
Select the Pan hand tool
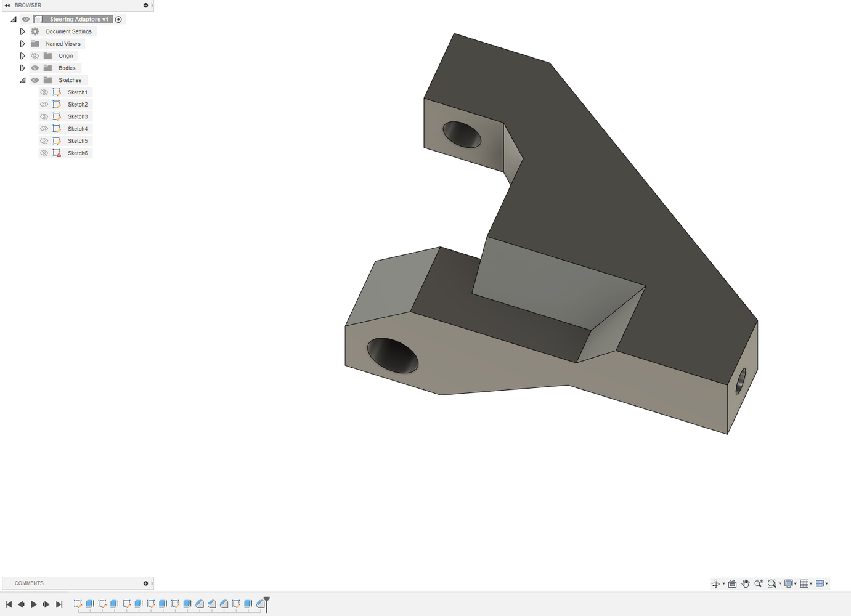[746, 583]
